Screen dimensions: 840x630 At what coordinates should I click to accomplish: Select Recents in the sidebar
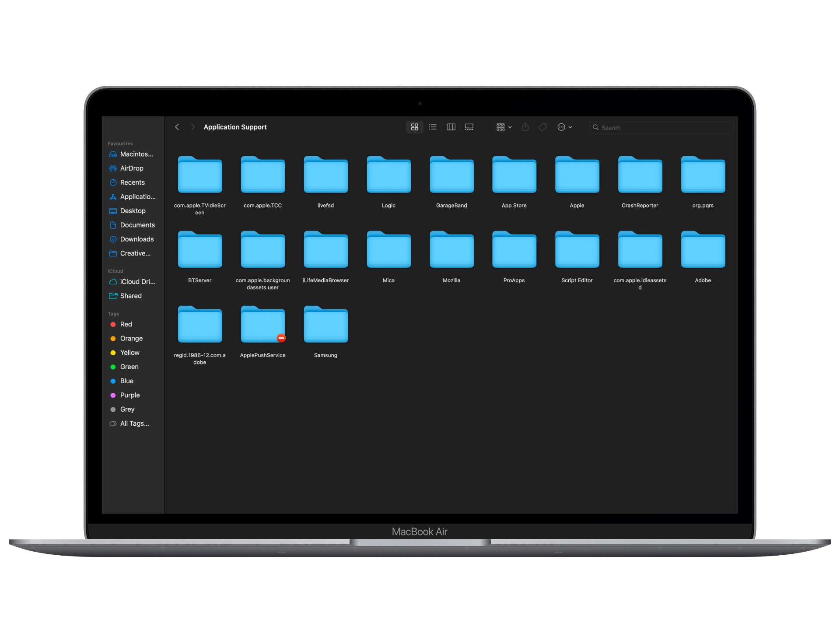tap(132, 182)
